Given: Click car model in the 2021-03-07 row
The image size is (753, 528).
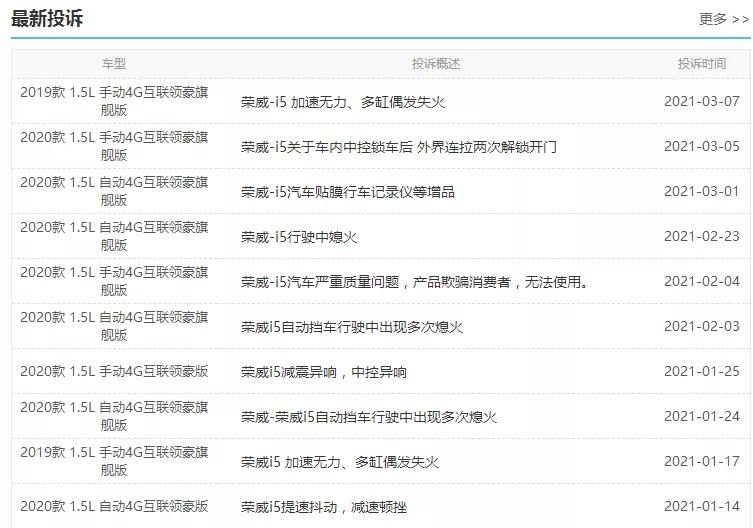Looking at the screenshot, I should tap(114, 101).
